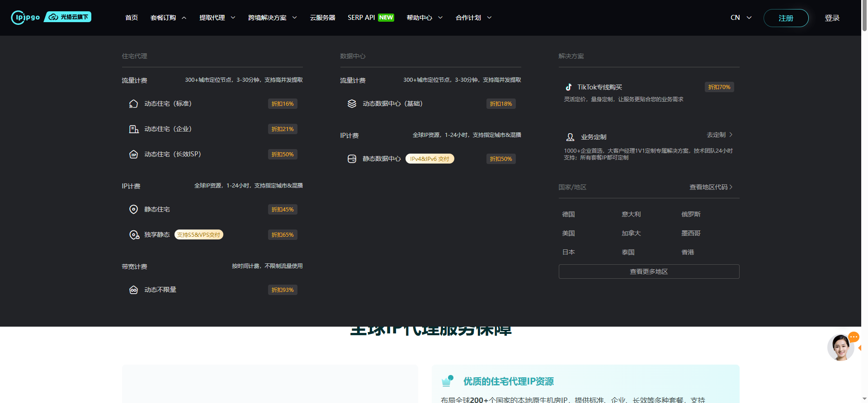This screenshot has height=403, width=868.
Task: Click the static datacenter database icon
Action: click(352, 159)
